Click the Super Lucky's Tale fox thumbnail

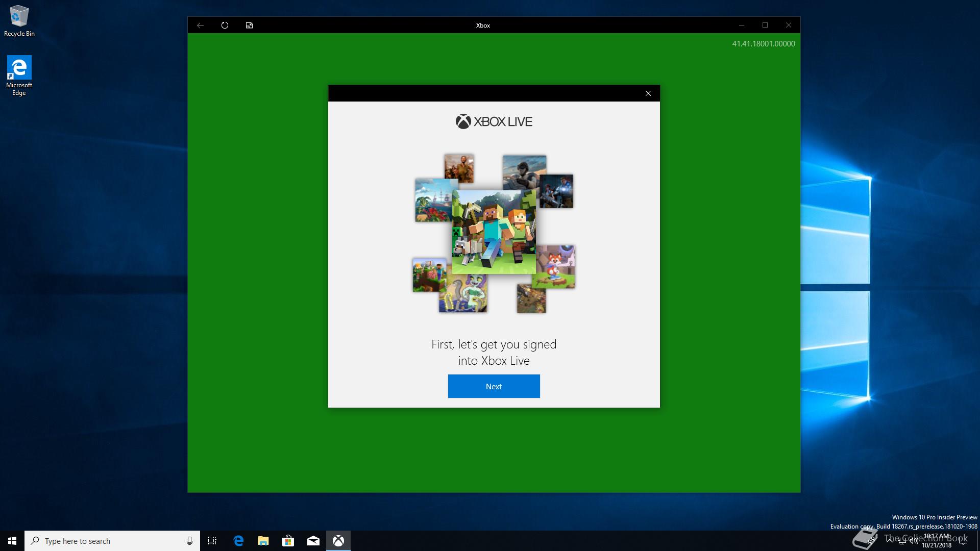[555, 266]
